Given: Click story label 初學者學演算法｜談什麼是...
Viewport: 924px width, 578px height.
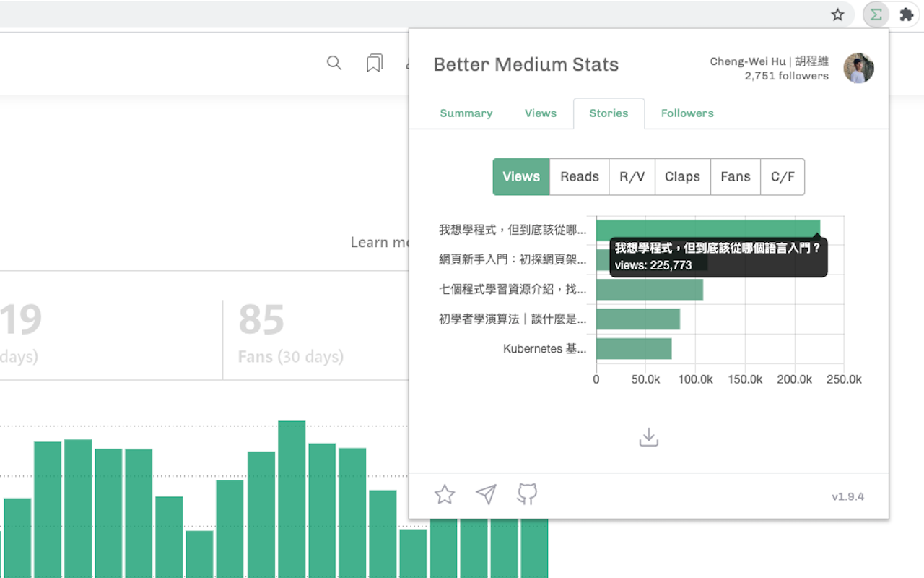Looking at the screenshot, I should 513,319.
